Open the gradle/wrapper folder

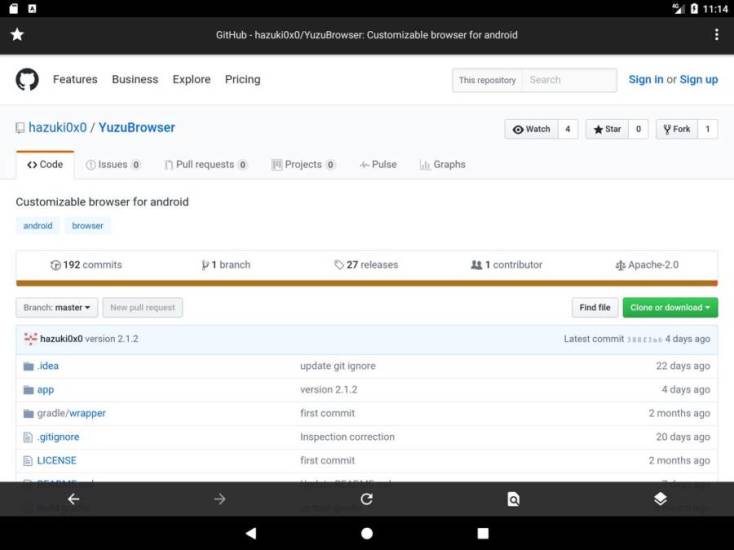70,413
